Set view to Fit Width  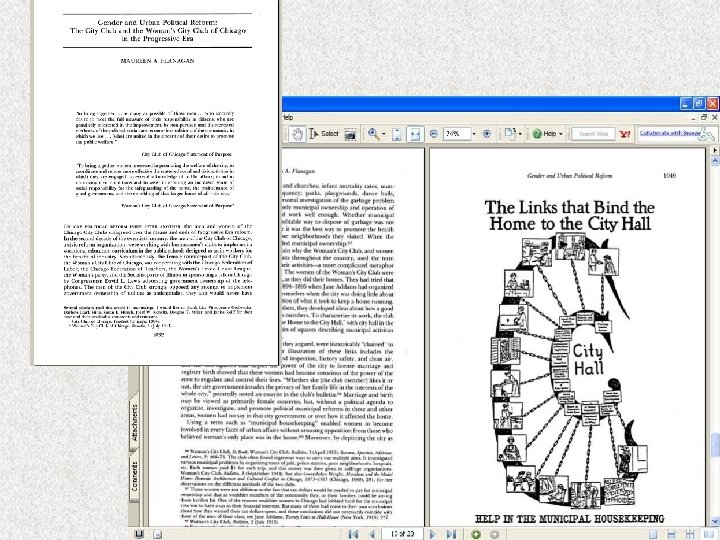(415, 135)
